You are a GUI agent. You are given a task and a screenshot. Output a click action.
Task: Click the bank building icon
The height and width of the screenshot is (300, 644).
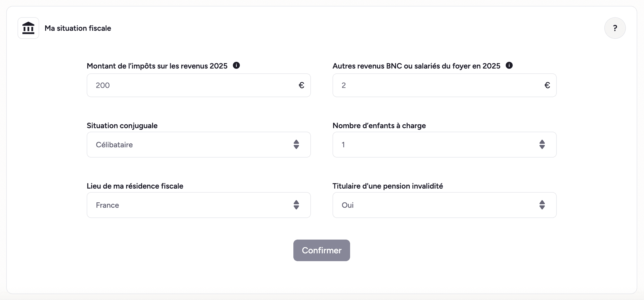pos(28,28)
